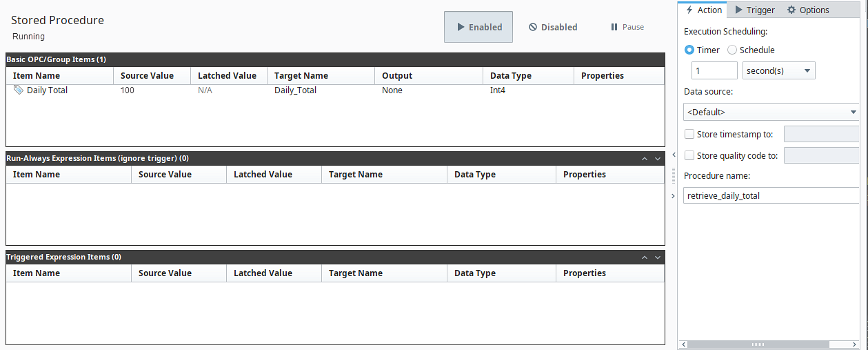Viewport: 868px width, 350px height.
Task: Select the Schedule radio button
Action: coord(732,50)
